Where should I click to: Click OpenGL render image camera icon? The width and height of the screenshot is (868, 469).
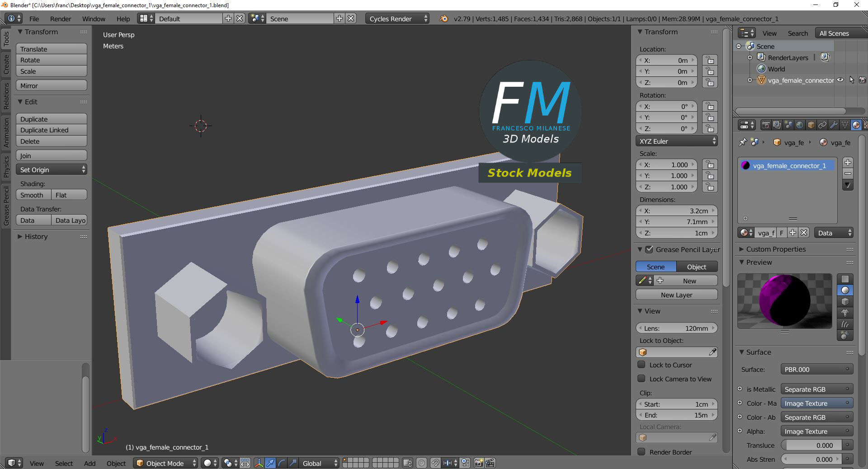pyautogui.click(x=479, y=463)
